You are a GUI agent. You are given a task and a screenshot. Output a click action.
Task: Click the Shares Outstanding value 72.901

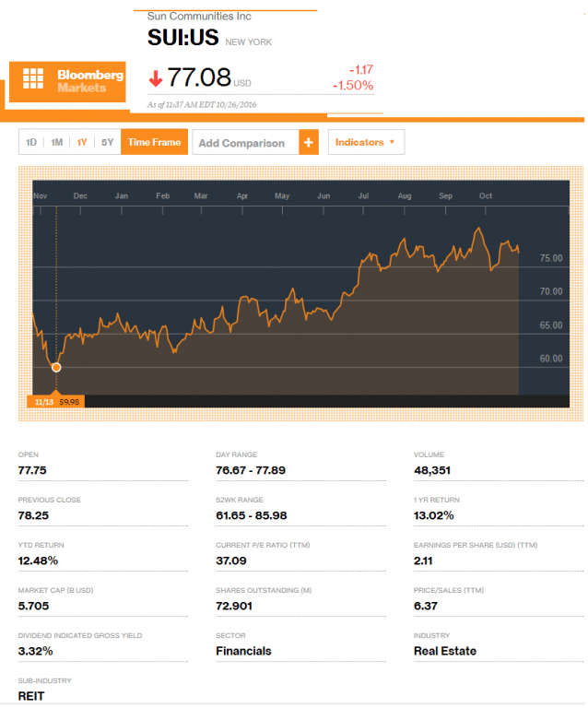(x=234, y=606)
